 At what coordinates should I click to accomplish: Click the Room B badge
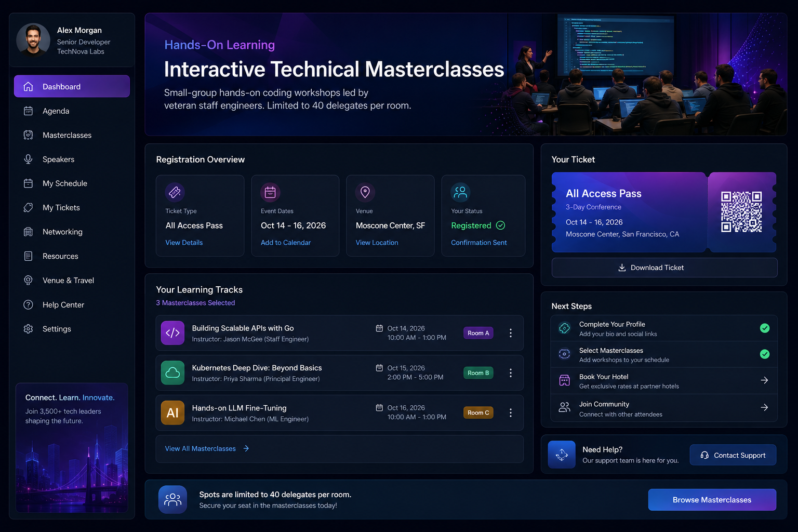(x=478, y=373)
